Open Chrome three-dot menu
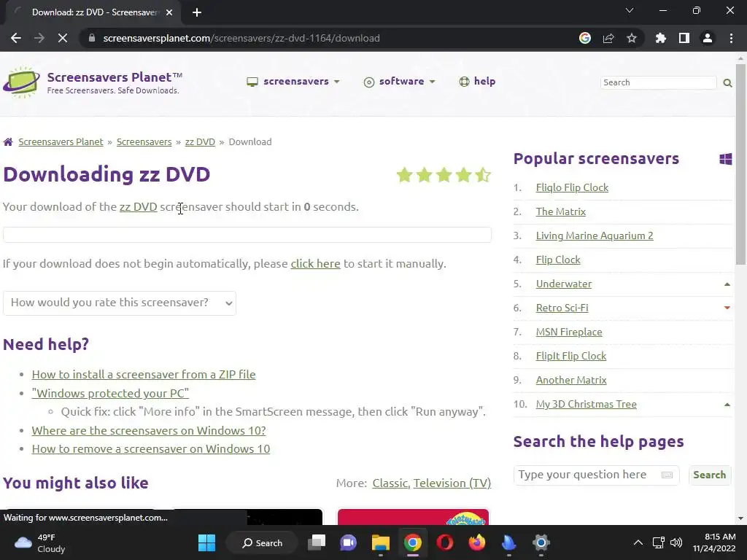The height and width of the screenshot is (560, 747). click(731, 38)
